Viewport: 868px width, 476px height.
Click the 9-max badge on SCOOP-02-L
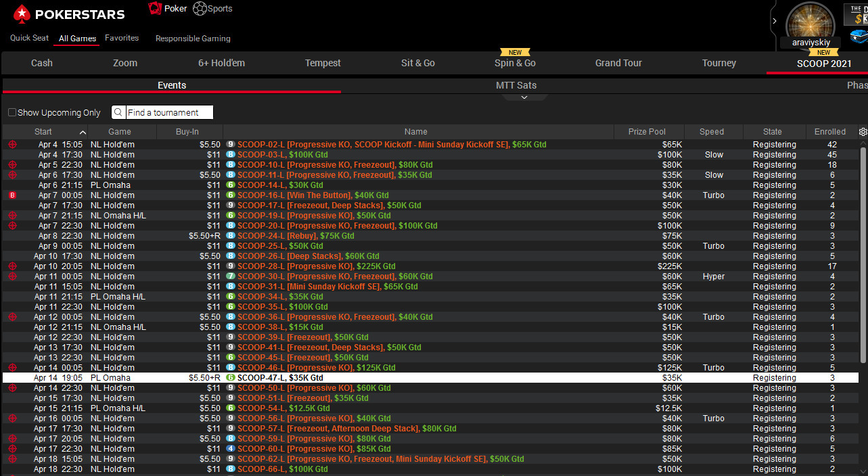231,145
